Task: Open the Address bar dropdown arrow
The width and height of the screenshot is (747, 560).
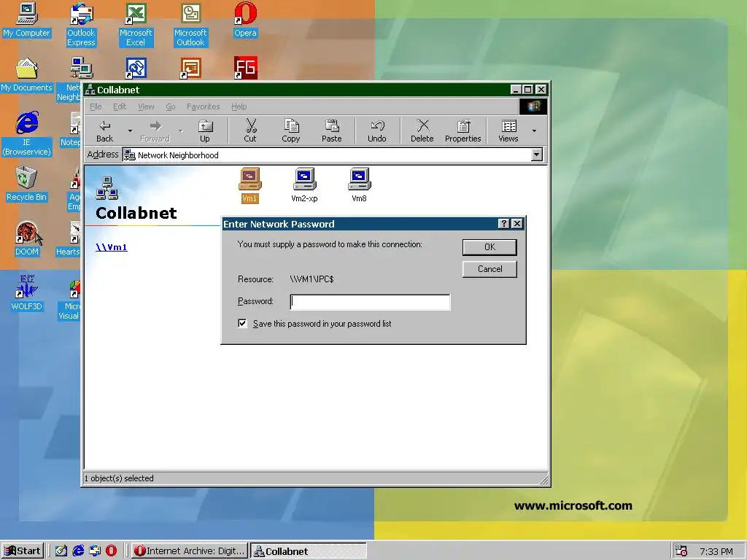Action: [537, 155]
